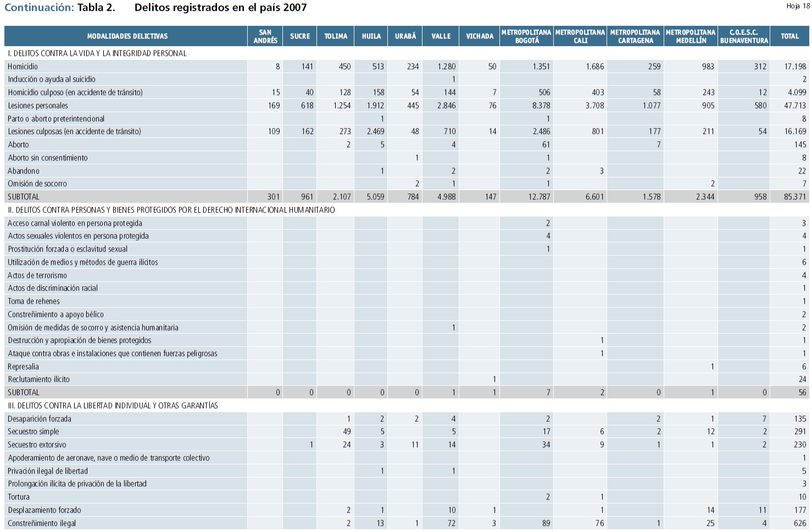Image resolution: width=812 pixels, height=532 pixels.
Task: Click the 'Tabla 2.' title text
Action: [96, 8]
